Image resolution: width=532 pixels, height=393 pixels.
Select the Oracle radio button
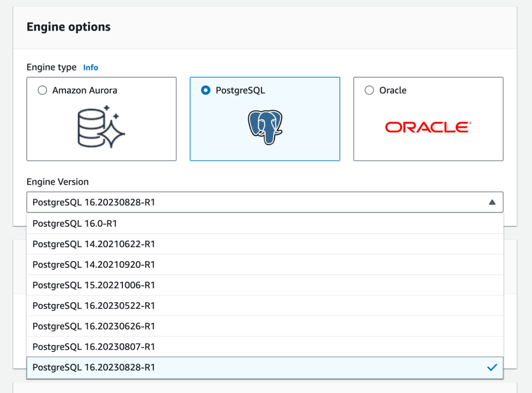tap(369, 90)
